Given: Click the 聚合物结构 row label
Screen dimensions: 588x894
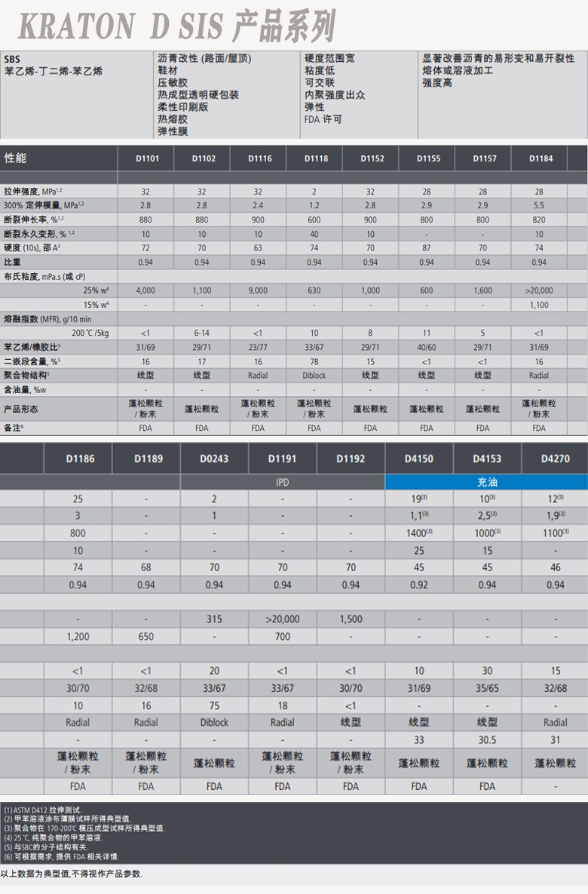Looking at the screenshot, I should point(27,375).
